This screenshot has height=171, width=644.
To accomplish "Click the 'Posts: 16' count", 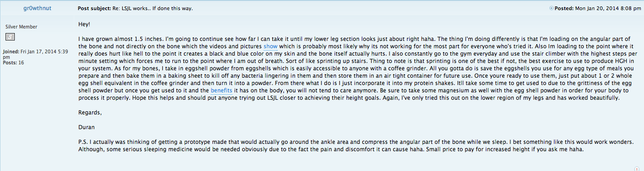I will coord(13,63).
